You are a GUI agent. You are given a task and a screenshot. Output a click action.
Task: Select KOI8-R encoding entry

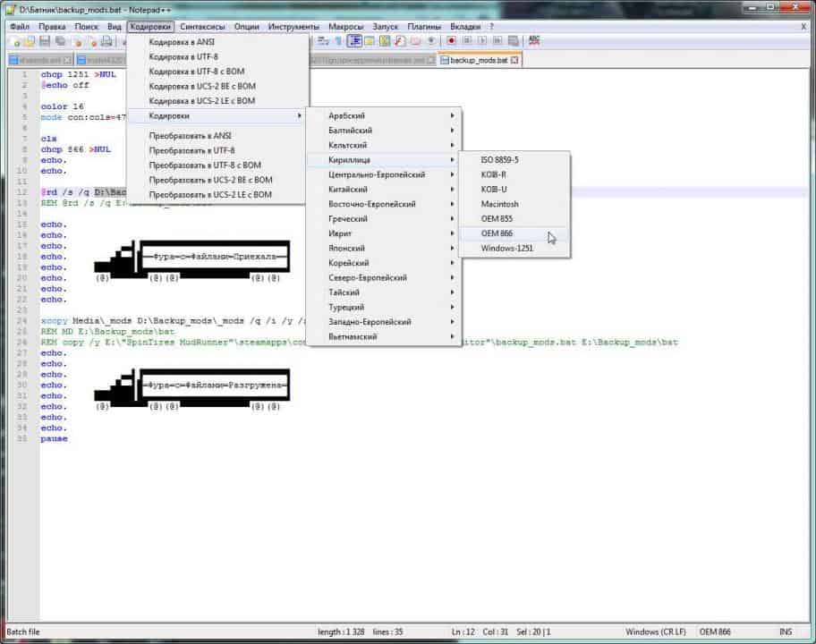tap(493, 174)
